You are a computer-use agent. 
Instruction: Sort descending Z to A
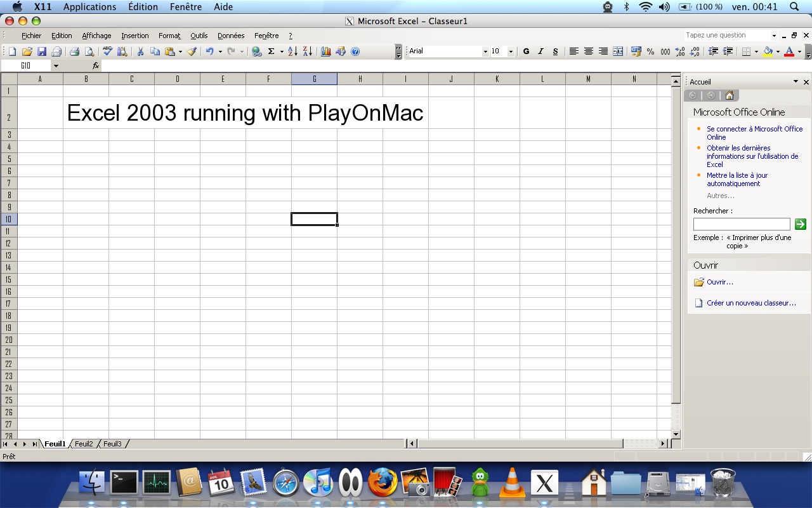[307, 51]
